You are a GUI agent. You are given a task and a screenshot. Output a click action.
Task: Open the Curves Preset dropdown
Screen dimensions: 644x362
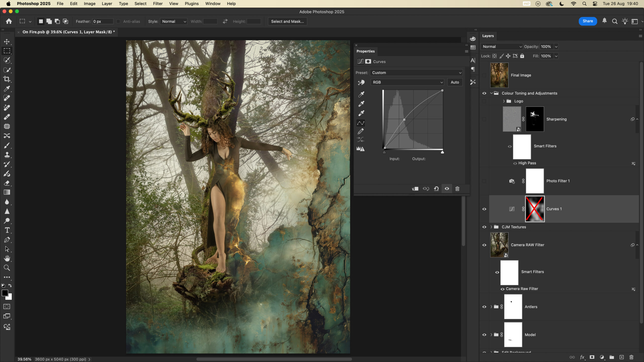416,73
